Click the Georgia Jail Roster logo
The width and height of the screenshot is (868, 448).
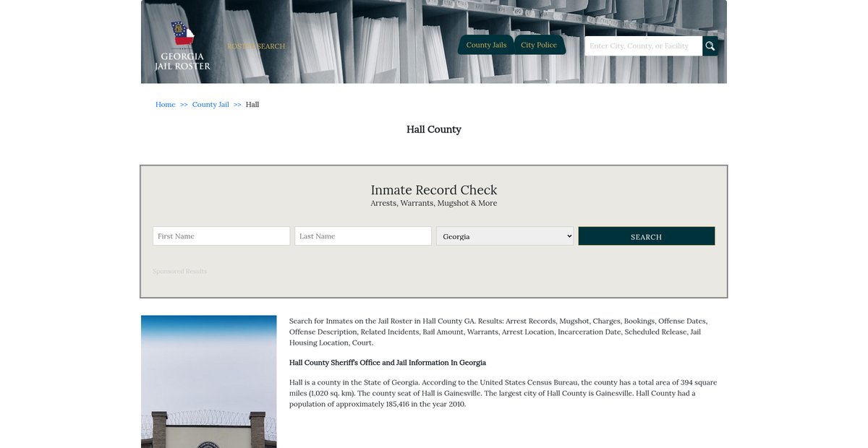[182, 46]
